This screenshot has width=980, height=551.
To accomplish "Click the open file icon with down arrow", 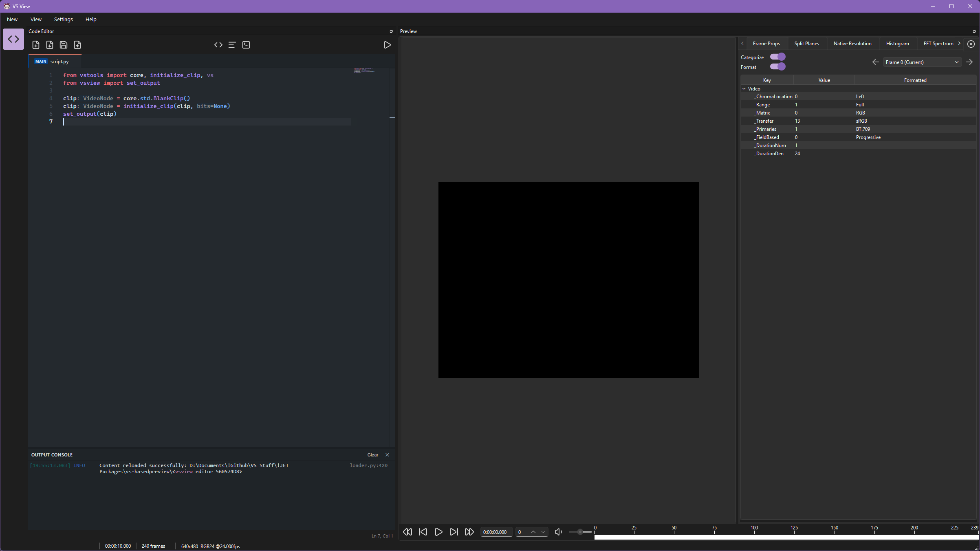I will click(x=50, y=45).
